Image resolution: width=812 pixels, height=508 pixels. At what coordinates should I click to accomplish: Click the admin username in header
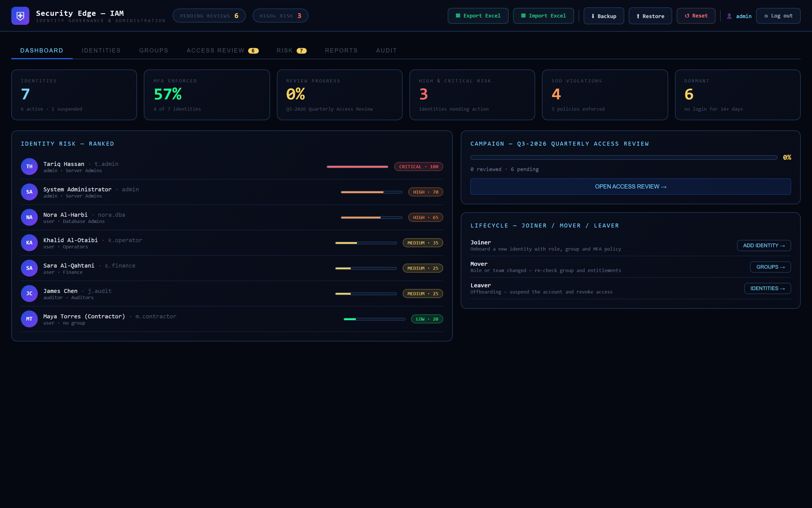click(743, 16)
